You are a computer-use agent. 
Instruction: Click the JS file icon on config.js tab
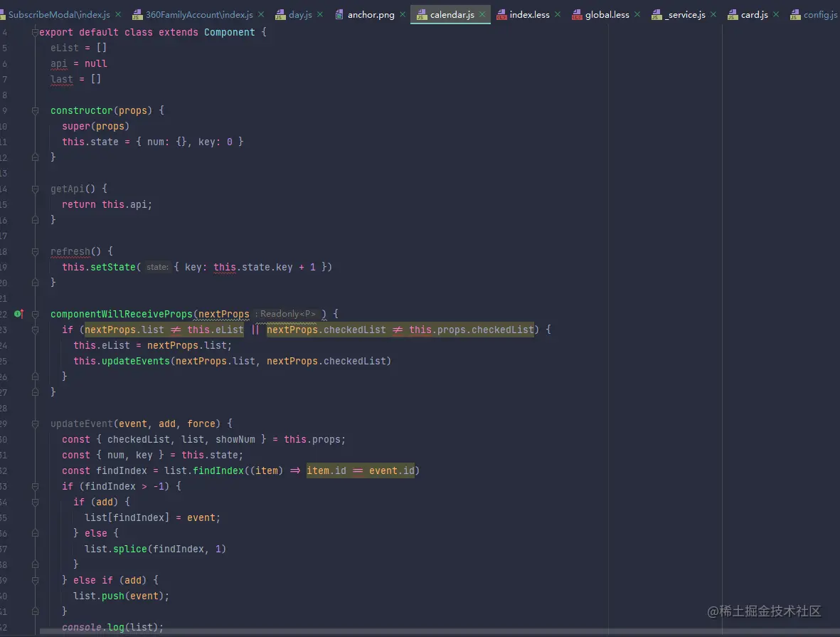795,15
